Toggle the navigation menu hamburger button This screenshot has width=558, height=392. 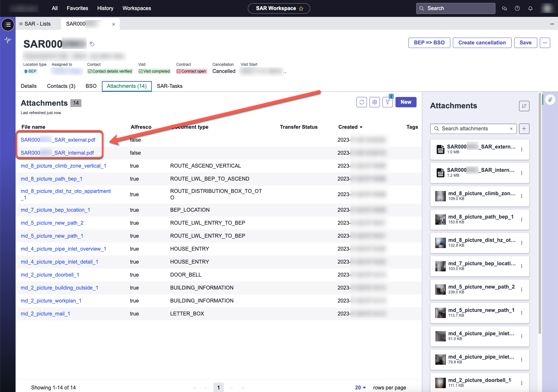tap(8, 25)
